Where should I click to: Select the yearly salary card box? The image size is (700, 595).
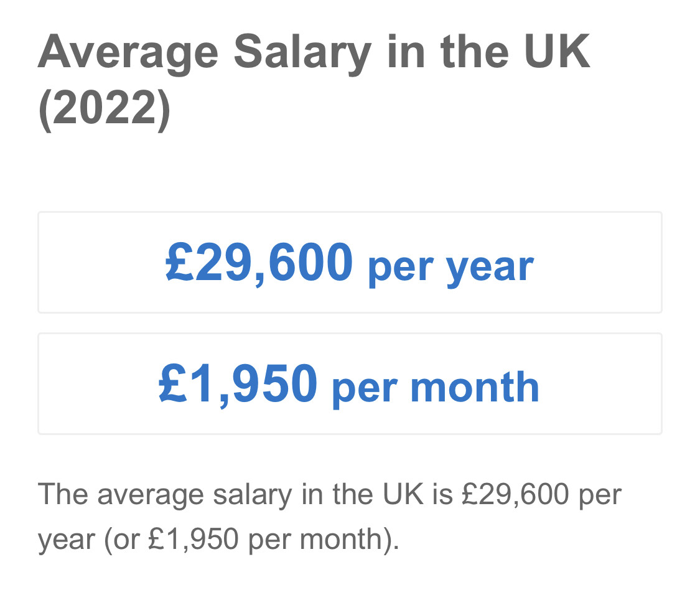point(350,262)
